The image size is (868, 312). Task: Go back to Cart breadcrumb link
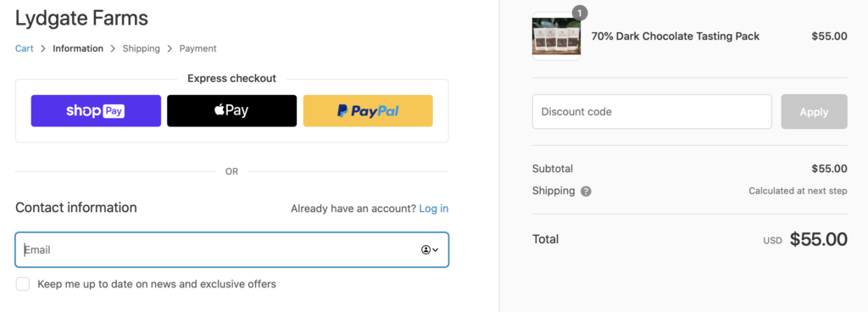(x=25, y=48)
